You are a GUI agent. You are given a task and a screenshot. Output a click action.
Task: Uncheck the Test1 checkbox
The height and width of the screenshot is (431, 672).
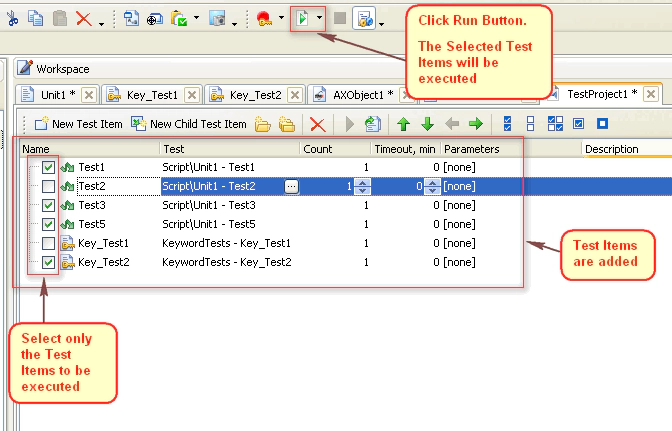click(x=49, y=167)
